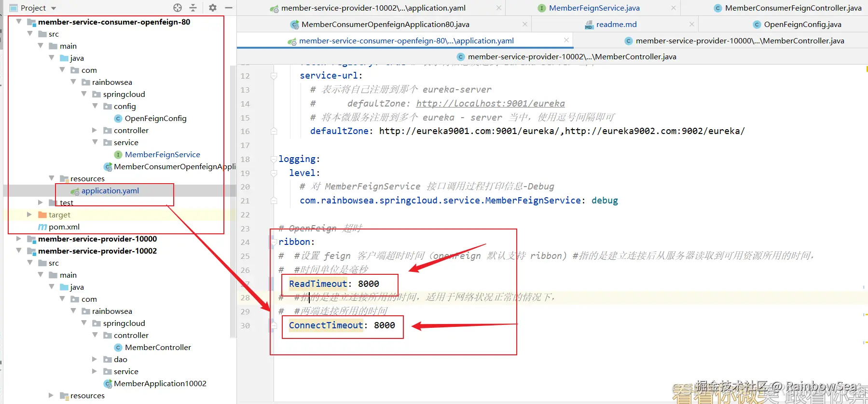Click fold marker at logging line 18
Screen dimensions: 868x404
[x=274, y=159]
